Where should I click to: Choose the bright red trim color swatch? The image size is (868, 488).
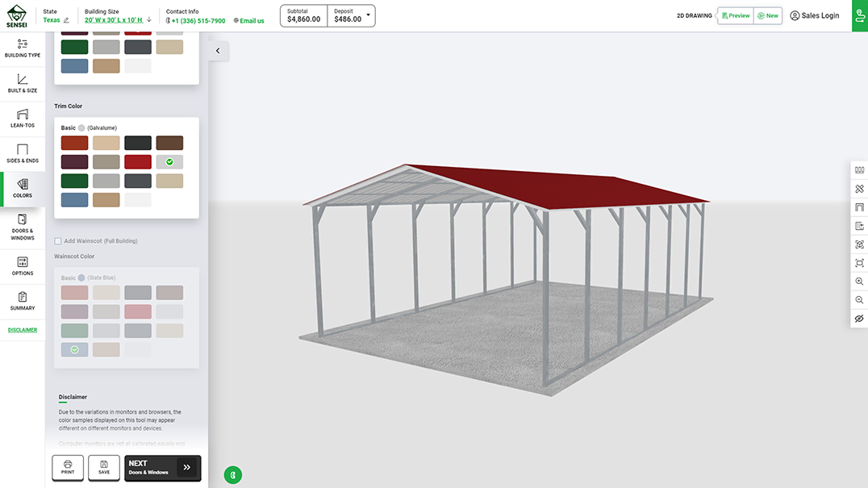coord(138,162)
